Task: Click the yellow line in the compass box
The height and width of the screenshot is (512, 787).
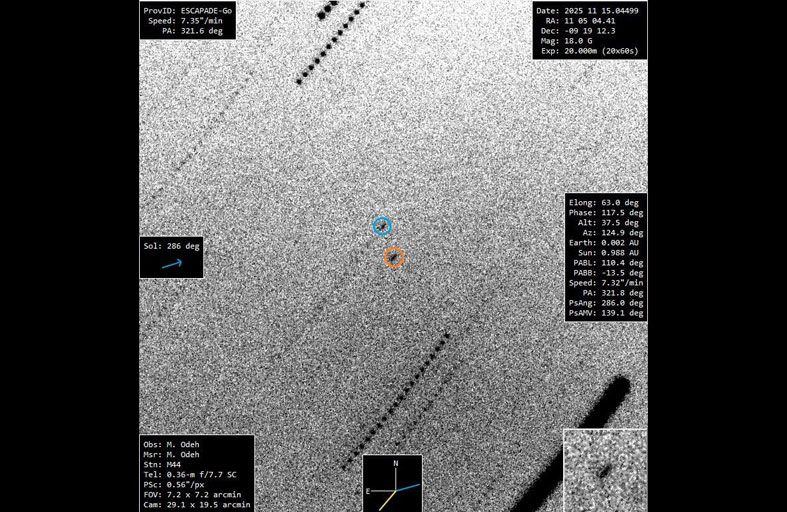Action: pos(385,501)
